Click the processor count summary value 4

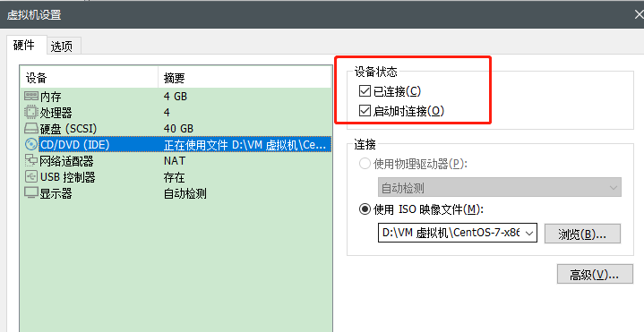tap(167, 113)
